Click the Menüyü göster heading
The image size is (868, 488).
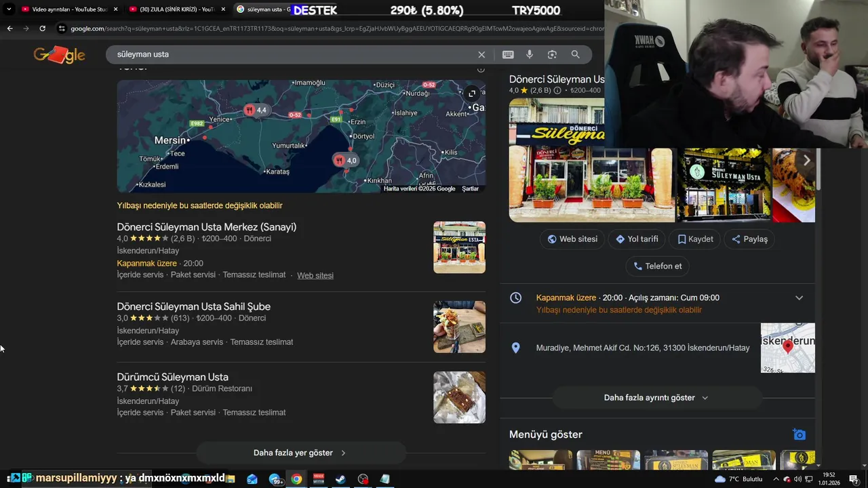tap(546, 434)
